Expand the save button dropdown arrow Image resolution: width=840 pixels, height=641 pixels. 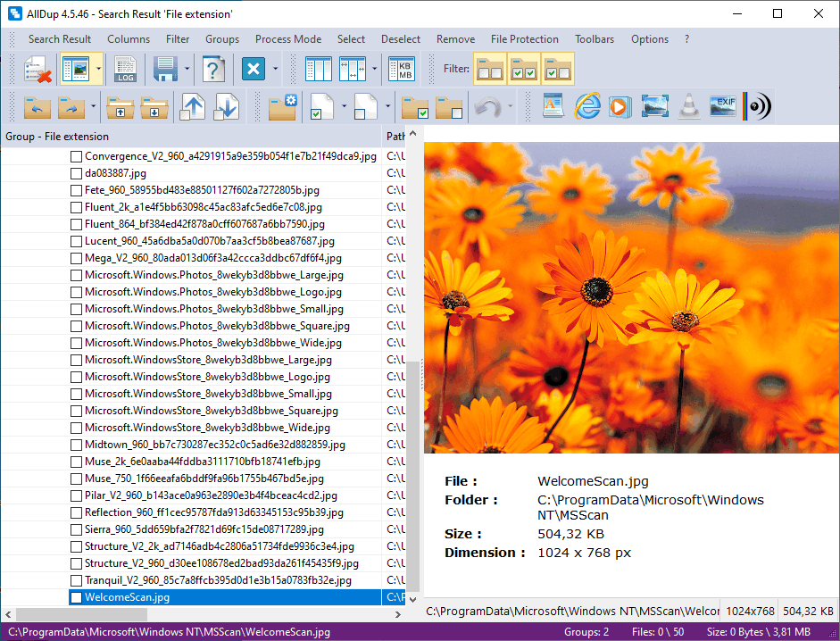pos(185,69)
